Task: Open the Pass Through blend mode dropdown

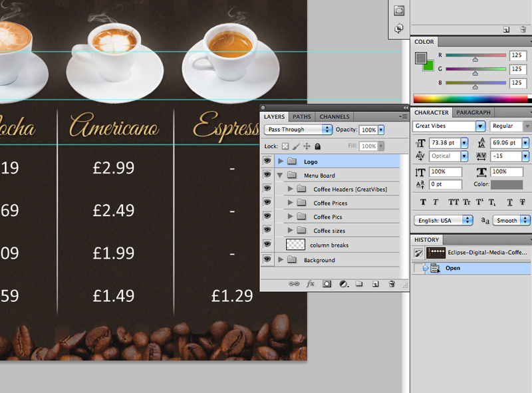Action: coord(298,129)
